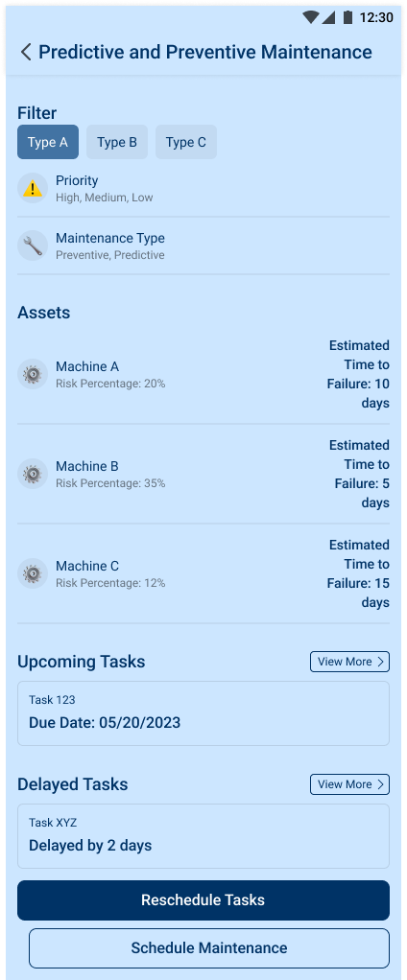Click the wrench Maintenance Type icon
The width and height of the screenshot is (407, 980).
pyautogui.click(x=33, y=245)
